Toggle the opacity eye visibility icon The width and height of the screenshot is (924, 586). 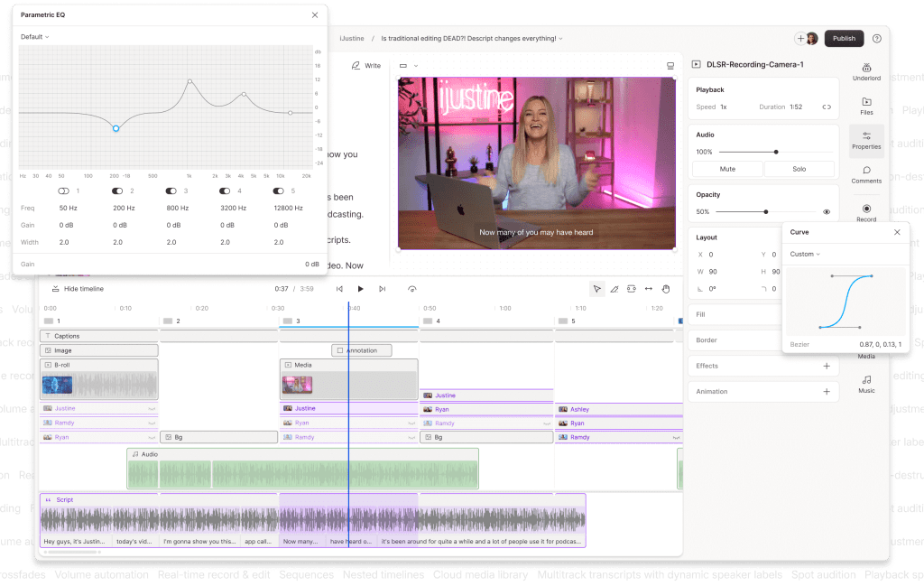[826, 212]
